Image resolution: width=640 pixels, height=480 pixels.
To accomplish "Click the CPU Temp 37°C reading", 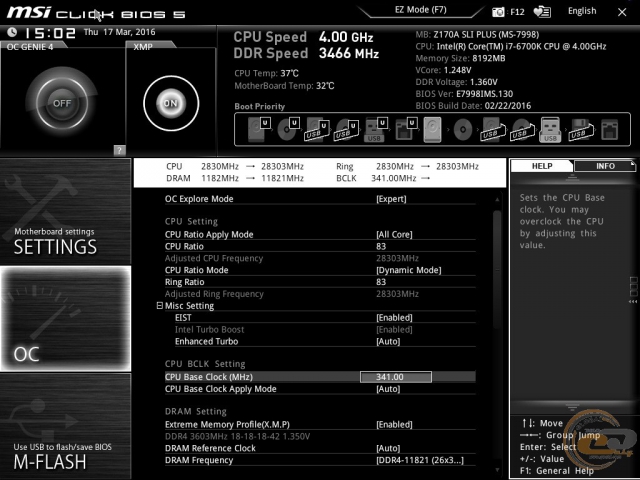I will (267, 73).
